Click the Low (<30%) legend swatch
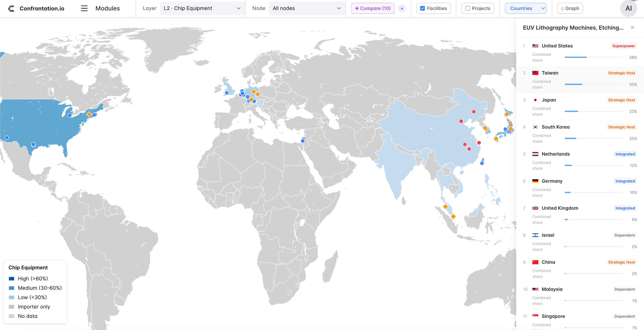644x330 pixels. click(11, 297)
